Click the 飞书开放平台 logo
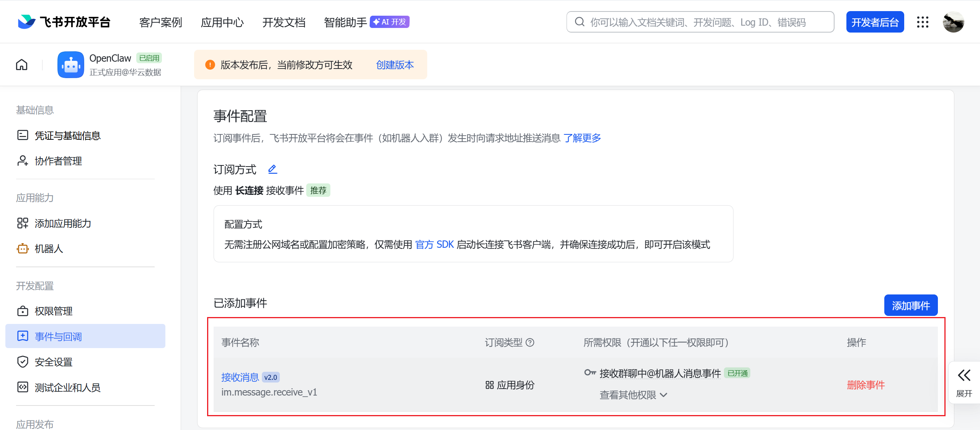Viewport: 980px width, 430px height. click(64, 22)
